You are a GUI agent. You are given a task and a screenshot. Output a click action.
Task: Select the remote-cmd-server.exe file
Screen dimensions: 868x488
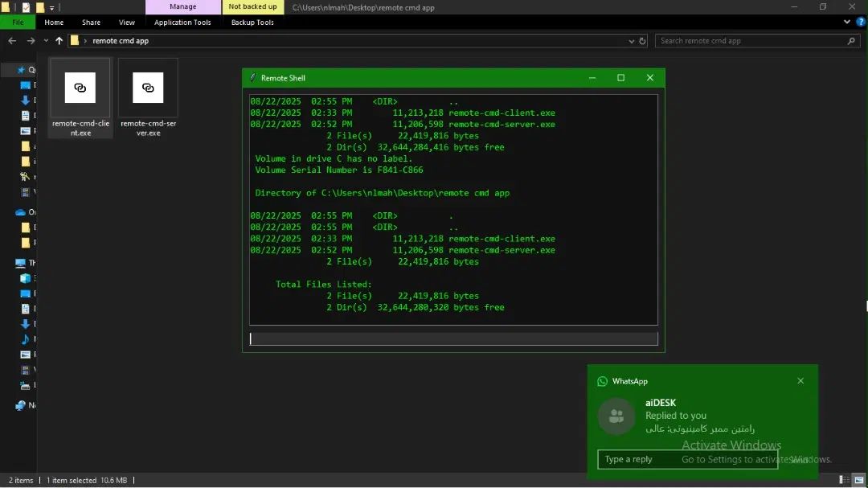click(148, 98)
